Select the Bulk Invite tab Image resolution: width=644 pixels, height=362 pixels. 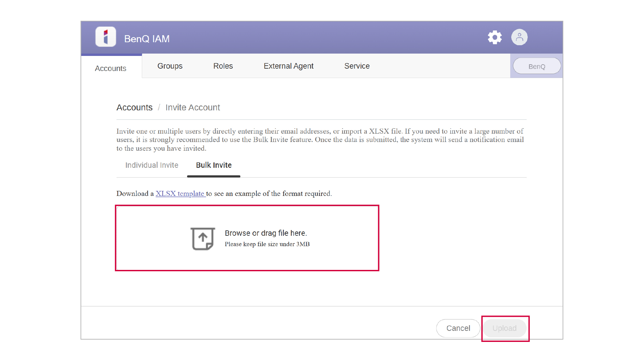tap(214, 165)
